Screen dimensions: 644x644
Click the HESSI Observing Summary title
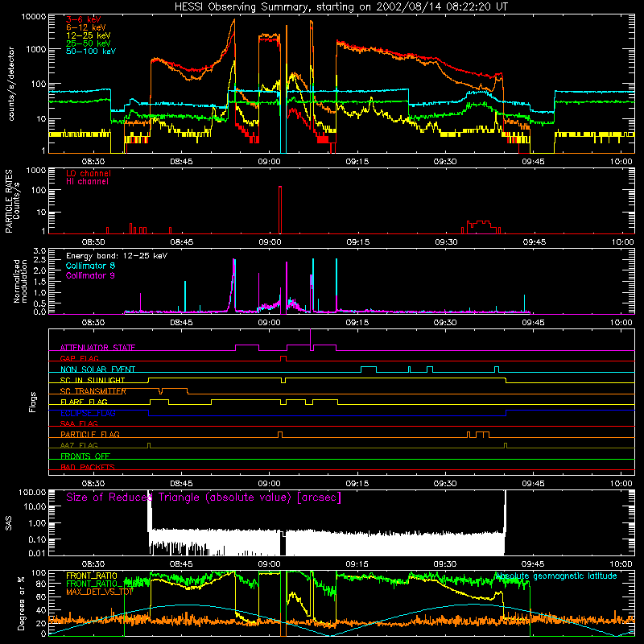(x=341, y=6)
